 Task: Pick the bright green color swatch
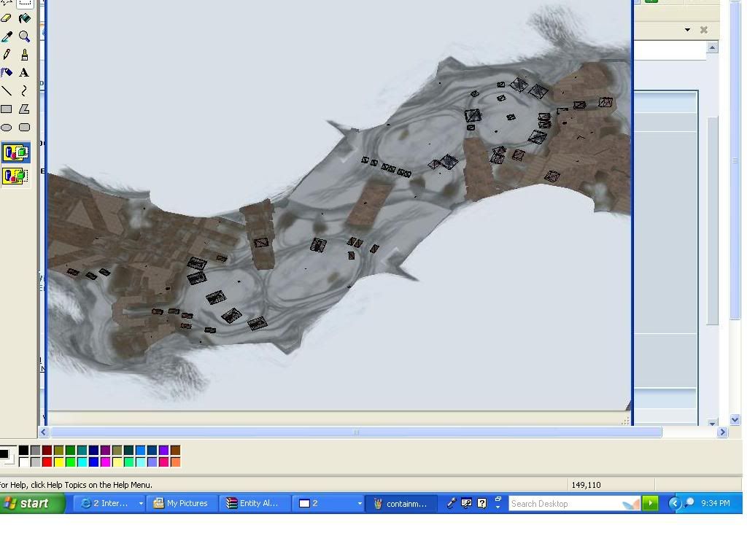[x=71, y=462]
